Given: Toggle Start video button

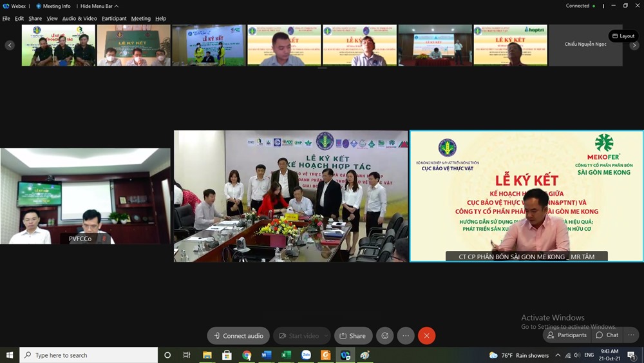Looking at the screenshot, I should [299, 336].
